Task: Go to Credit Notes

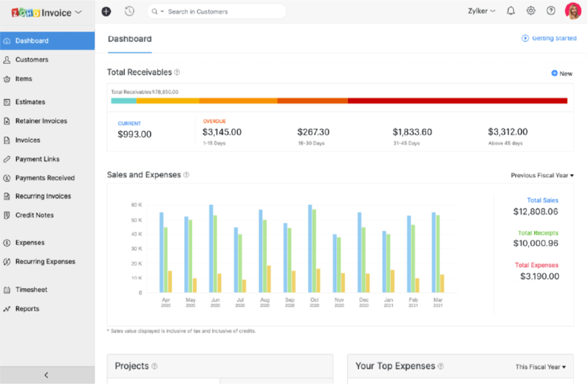Action: 34,215
